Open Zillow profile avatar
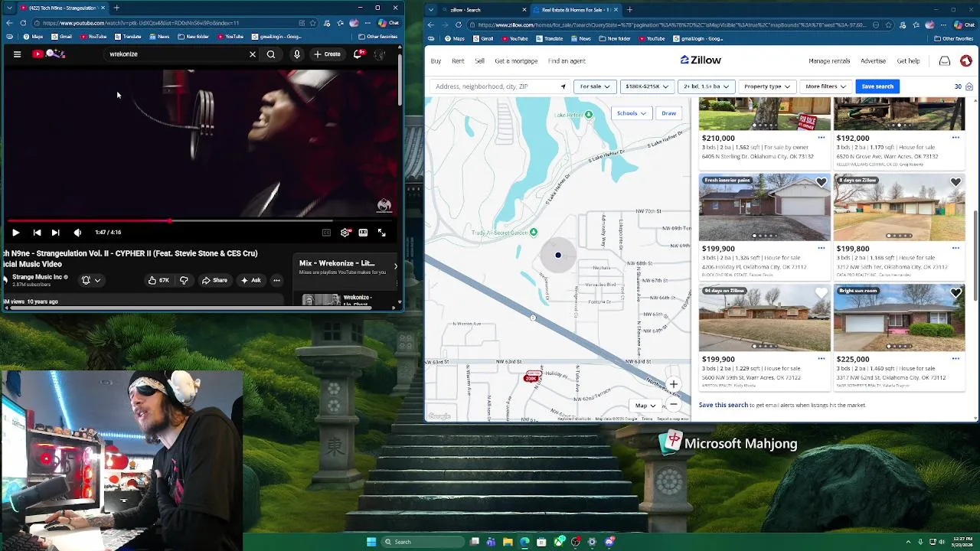Viewport: 980px width, 551px height. pyautogui.click(x=965, y=61)
